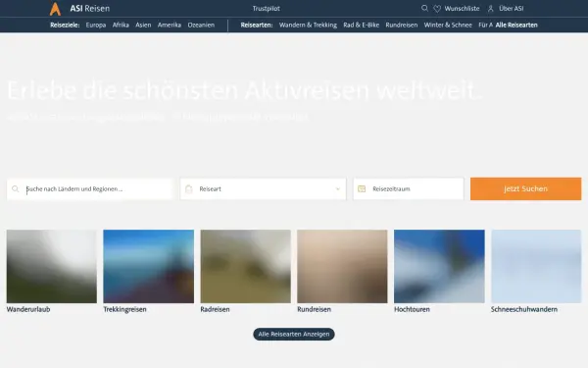This screenshot has width=588, height=368.
Task: Focus the Suche nach Ländern und Regionen field
Action: (90, 188)
